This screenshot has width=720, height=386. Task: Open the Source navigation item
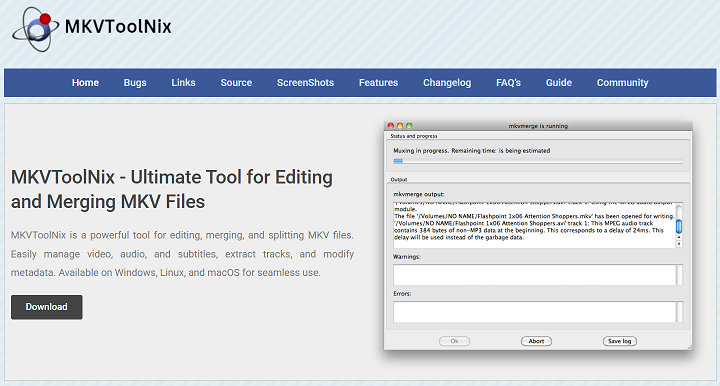point(236,83)
